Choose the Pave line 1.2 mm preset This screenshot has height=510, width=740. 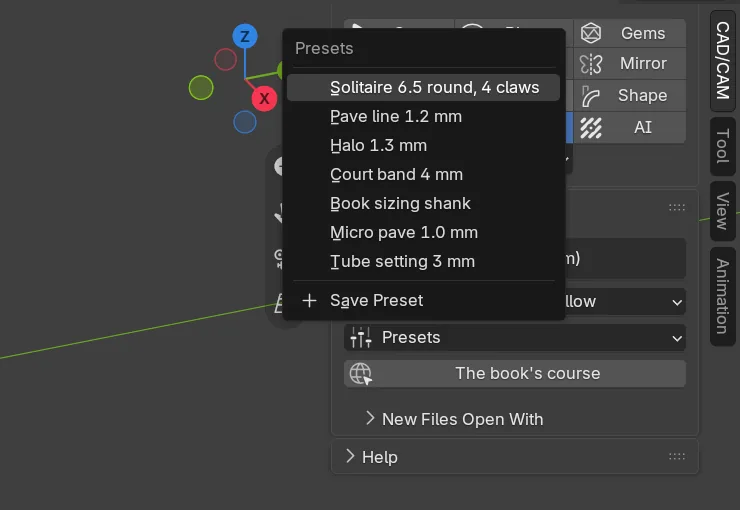click(423, 117)
